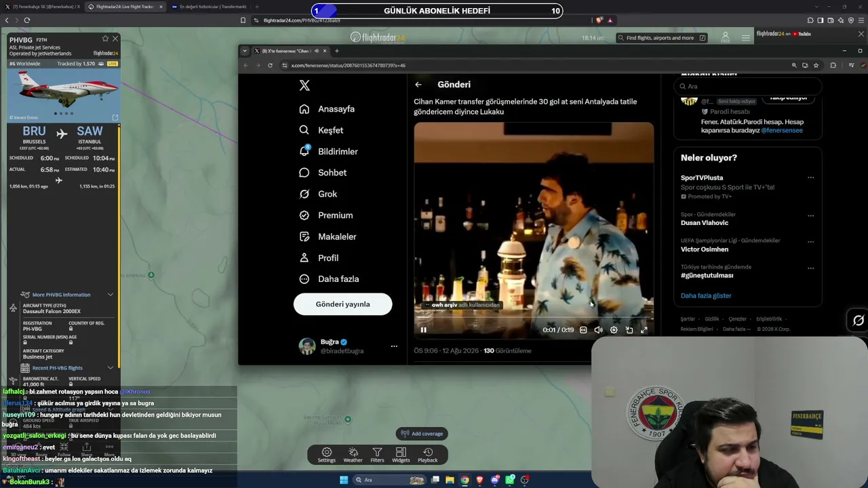Open the Daha fazla menu
Screen dimensions: 868x488
(x=329, y=279)
